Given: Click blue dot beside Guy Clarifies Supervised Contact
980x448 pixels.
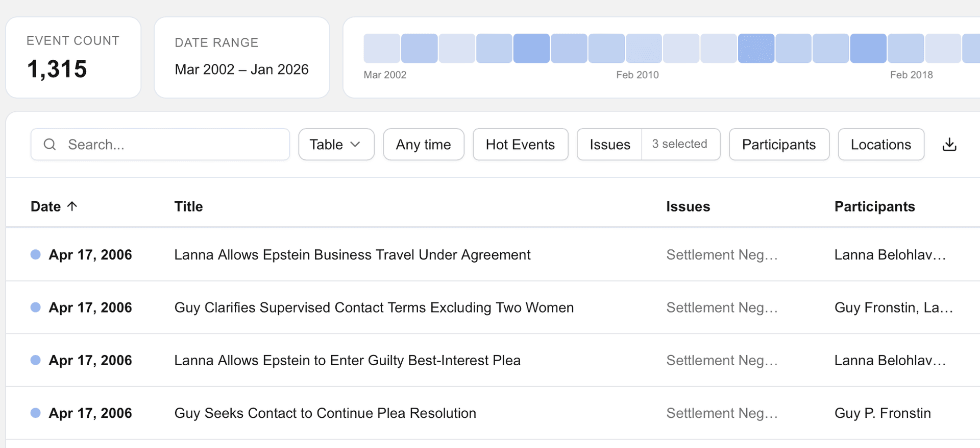Looking at the screenshot, I should pos(36,307).
